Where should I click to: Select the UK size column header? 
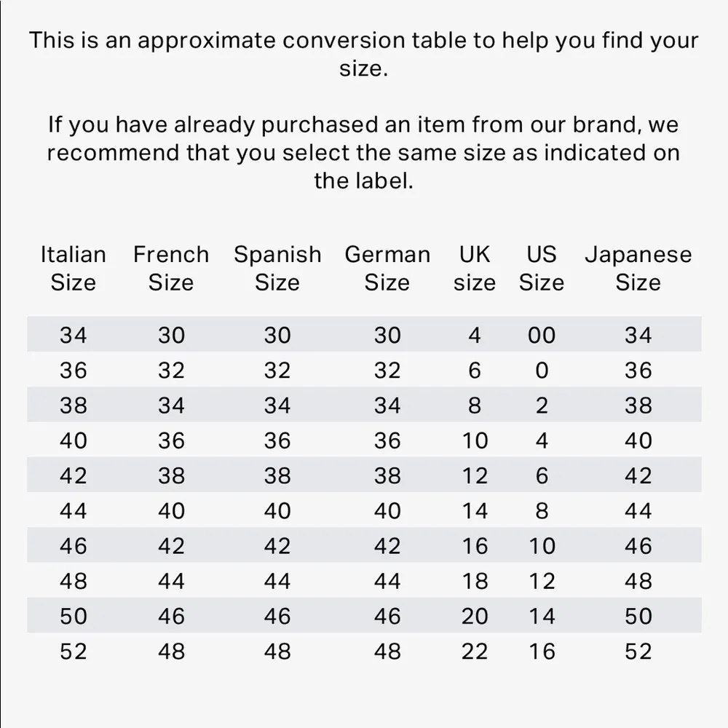[475, 268]
